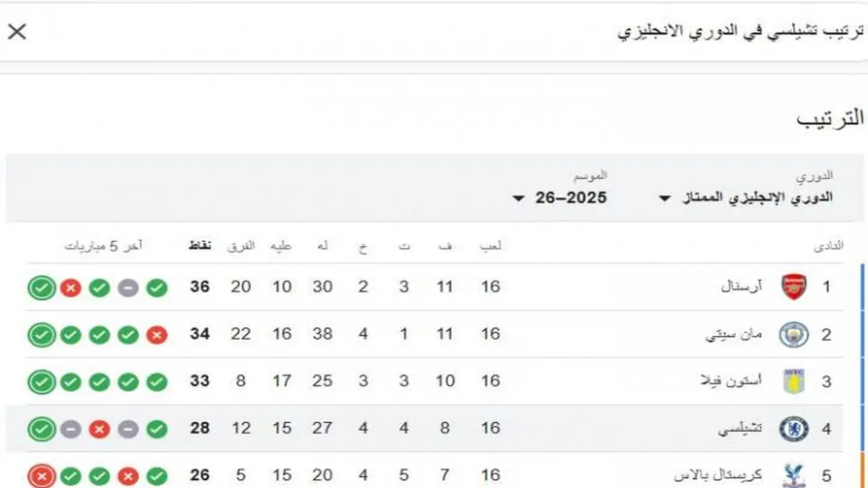Expand the season selector chevron arrow

point(518,199)
